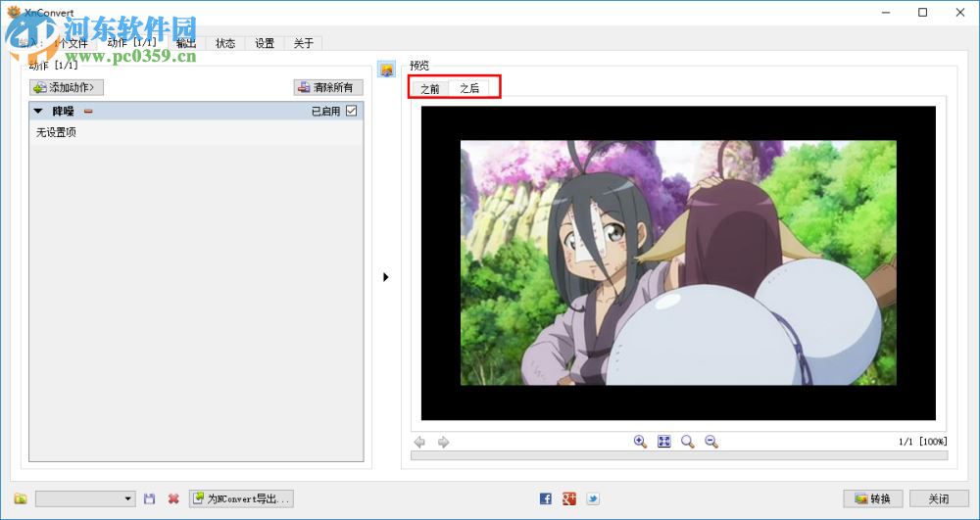Switch to the 之前 preview tab
The height and width of the screenshot is (520, 980).
click(x=430, y=89)
